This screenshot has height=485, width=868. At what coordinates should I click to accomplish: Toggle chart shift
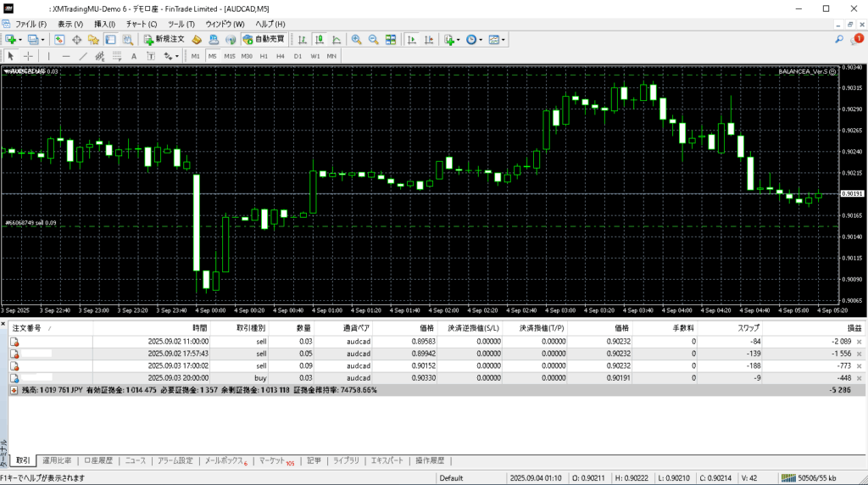428,39
